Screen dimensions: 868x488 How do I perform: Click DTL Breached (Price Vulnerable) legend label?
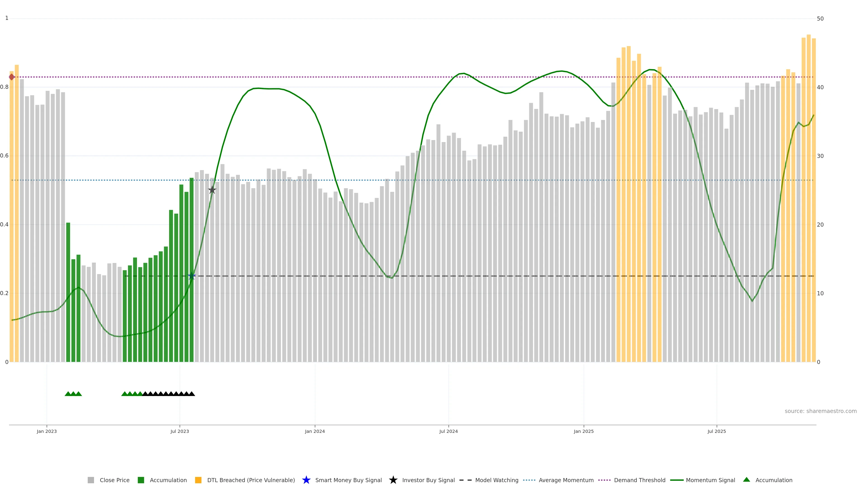(x=251, y=480)
